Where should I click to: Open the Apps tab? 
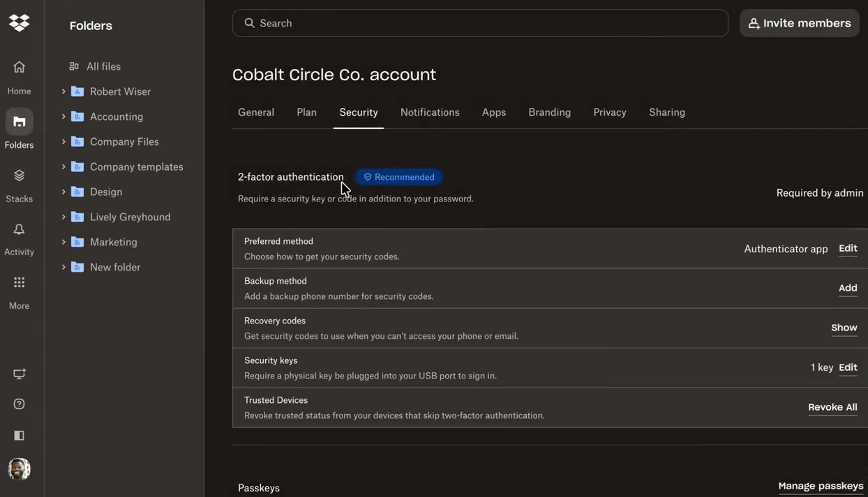point(494,112)
